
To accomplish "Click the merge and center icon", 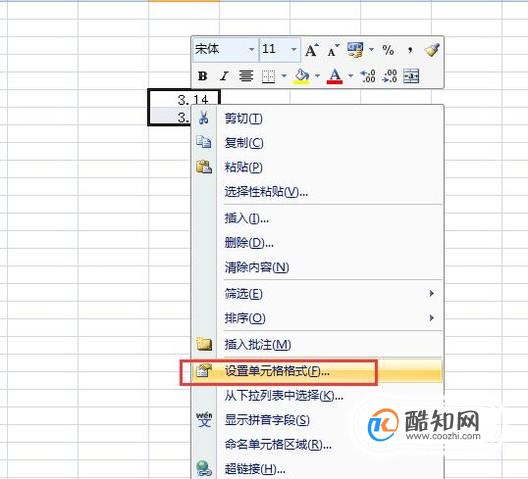I will [411, 76].
